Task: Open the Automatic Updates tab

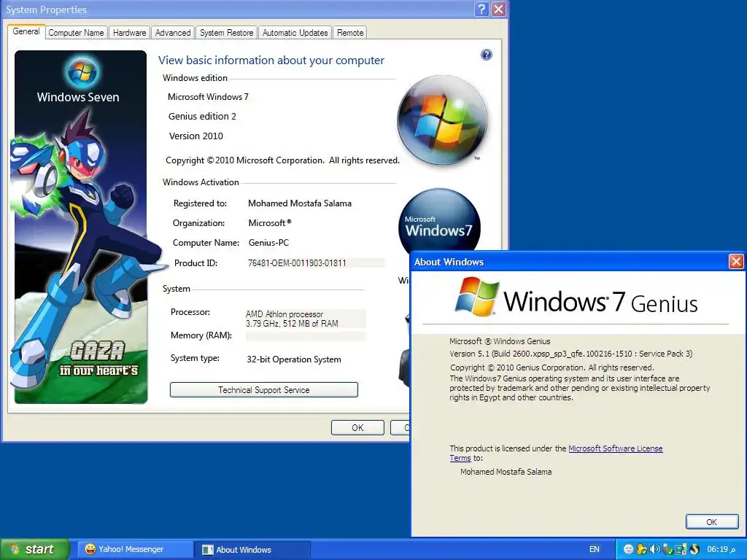Action: (295, 33)
